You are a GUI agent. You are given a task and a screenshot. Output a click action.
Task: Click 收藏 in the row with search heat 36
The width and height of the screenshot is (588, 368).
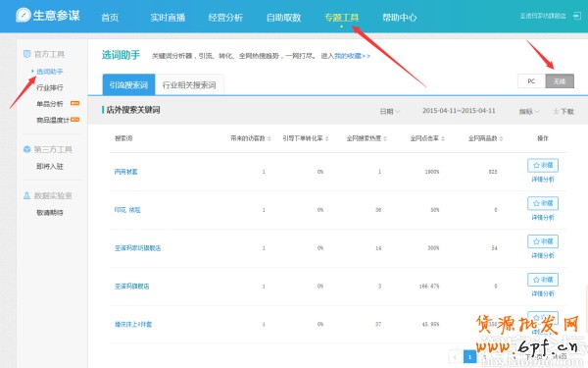[x=543, y=203]
